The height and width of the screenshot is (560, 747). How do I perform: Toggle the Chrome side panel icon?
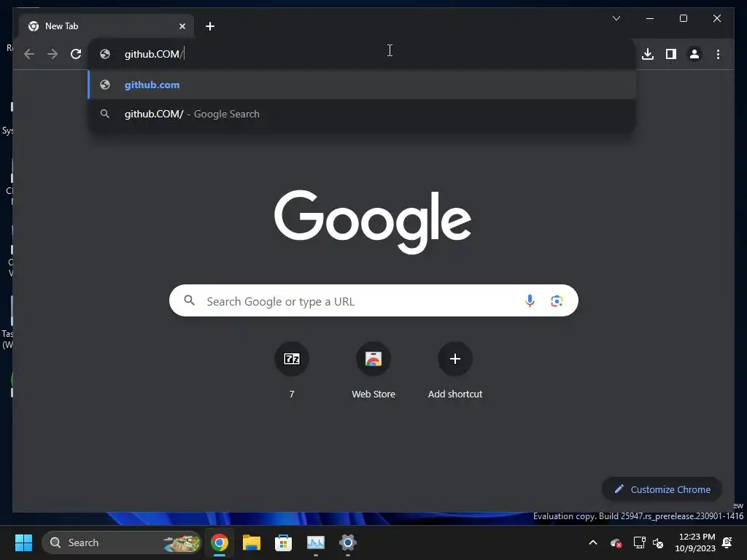click(x=671, y=54)
